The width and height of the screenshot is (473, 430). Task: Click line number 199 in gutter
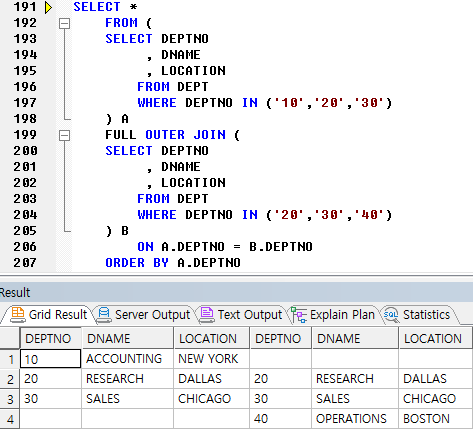click(25, 135)
